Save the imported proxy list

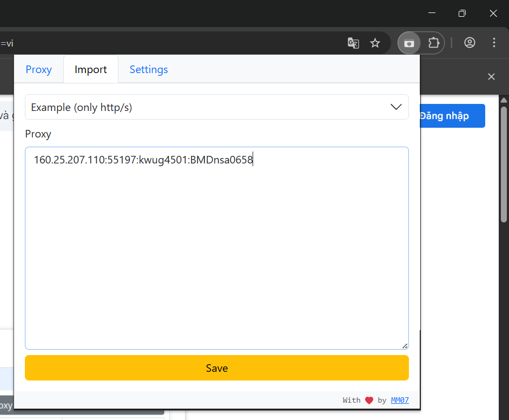click(216, 367)
